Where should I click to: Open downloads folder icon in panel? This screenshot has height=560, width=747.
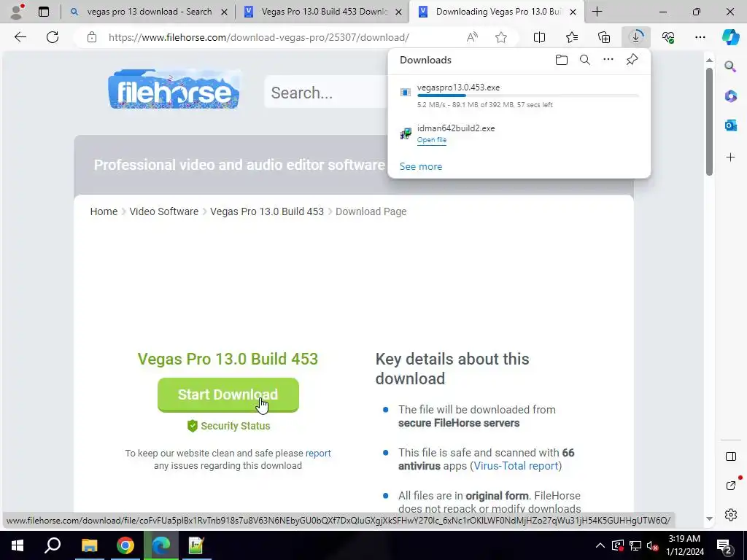[562, 60]
